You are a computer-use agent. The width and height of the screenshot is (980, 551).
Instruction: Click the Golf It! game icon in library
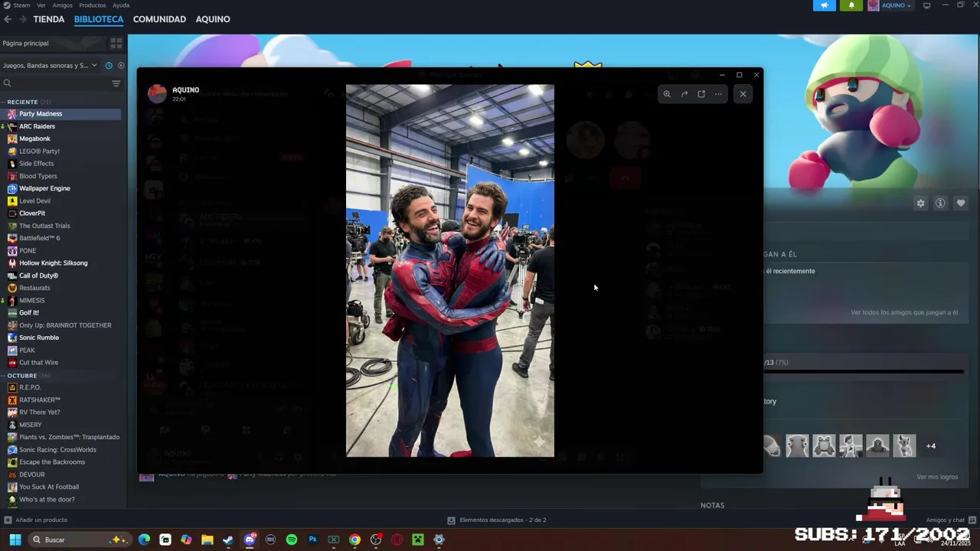click(x=12, y=312)
